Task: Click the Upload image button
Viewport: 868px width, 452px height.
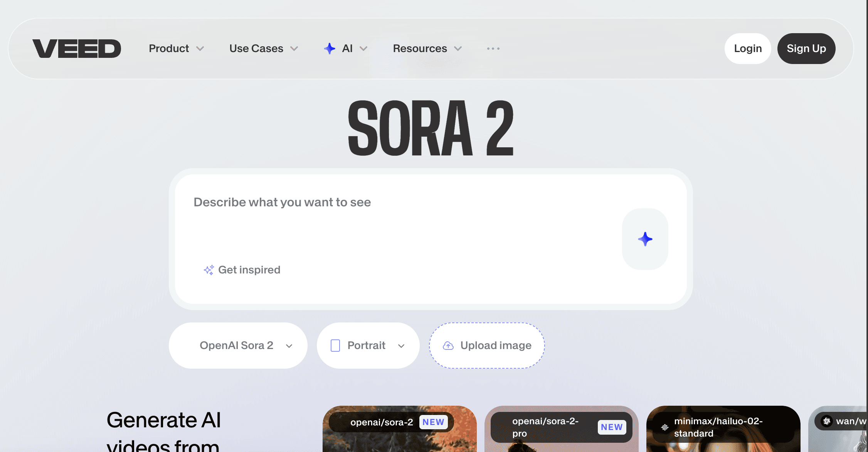Action: pyautogui.click(x=487, y=346)
